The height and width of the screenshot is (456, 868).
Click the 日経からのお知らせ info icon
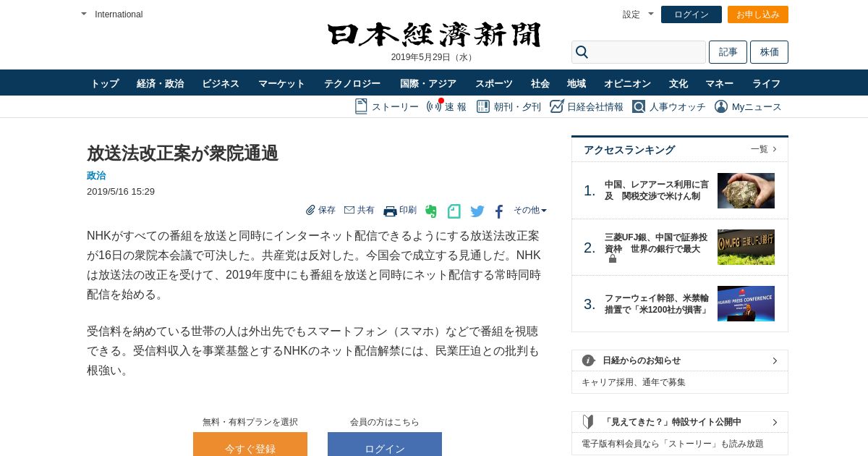(588, 360)
